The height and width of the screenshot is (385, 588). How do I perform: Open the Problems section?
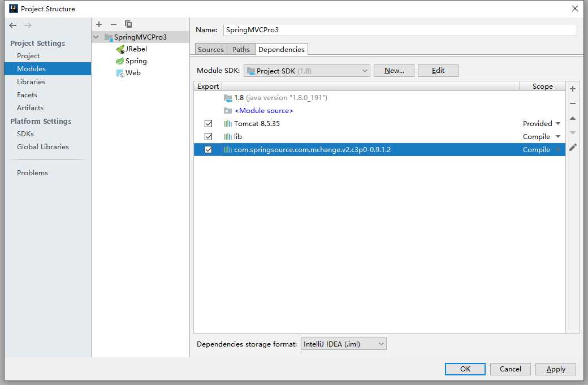pos(32,173)
